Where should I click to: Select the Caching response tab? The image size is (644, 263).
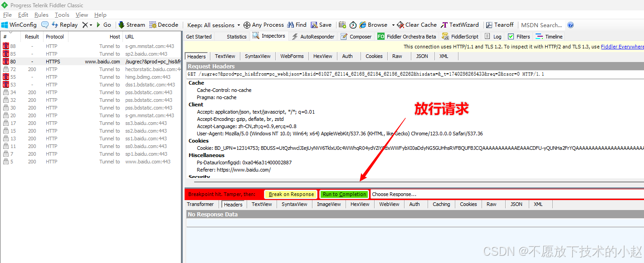pos(441,204)
